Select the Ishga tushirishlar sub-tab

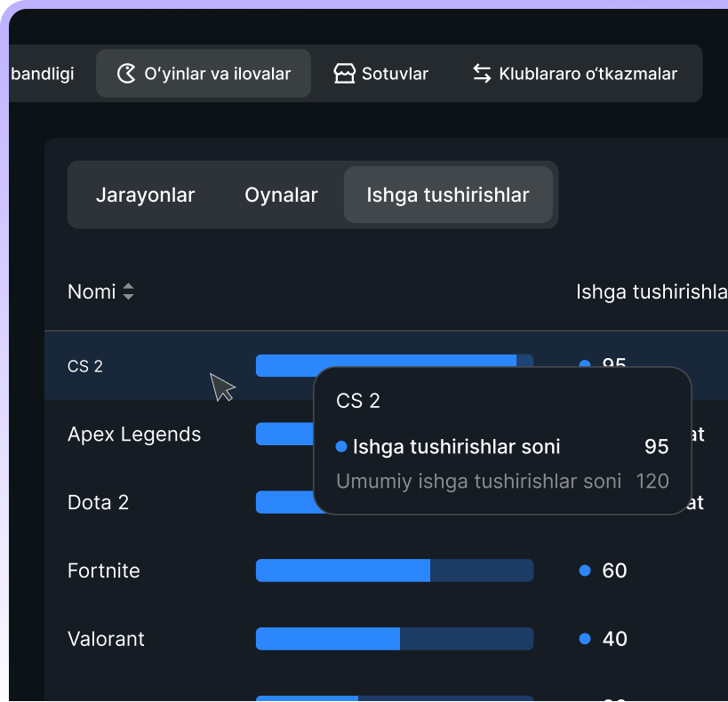[x=448, y=195]
